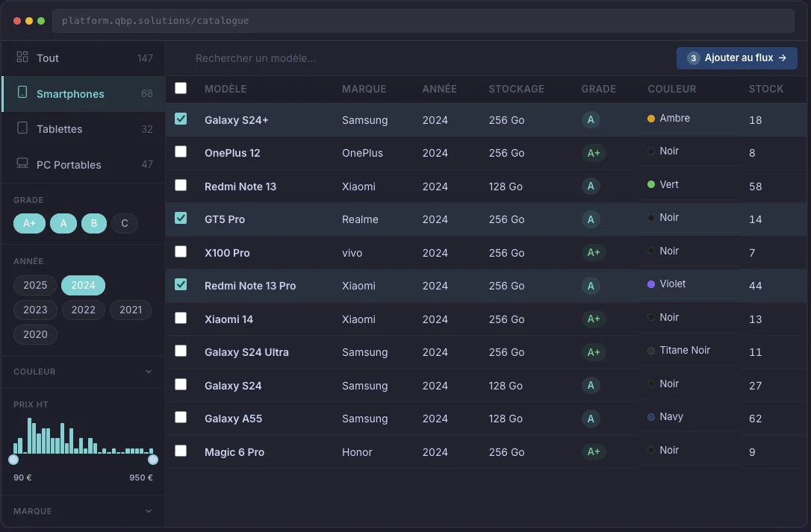Filter by year 2021
811x532 pixels.
[x=131, y=310]
